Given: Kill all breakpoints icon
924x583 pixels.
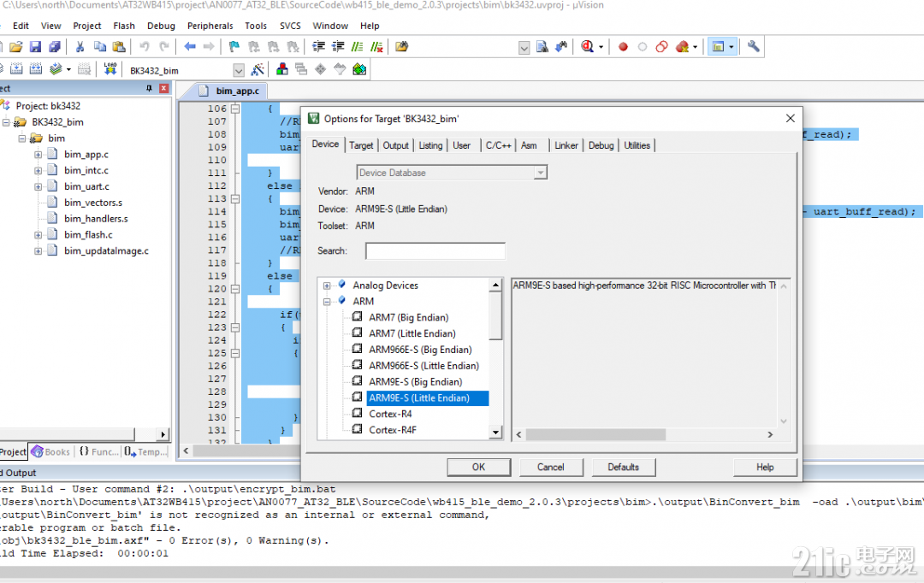Looking at the screenshot, I should pyautogui.click(x=683, y=47).
